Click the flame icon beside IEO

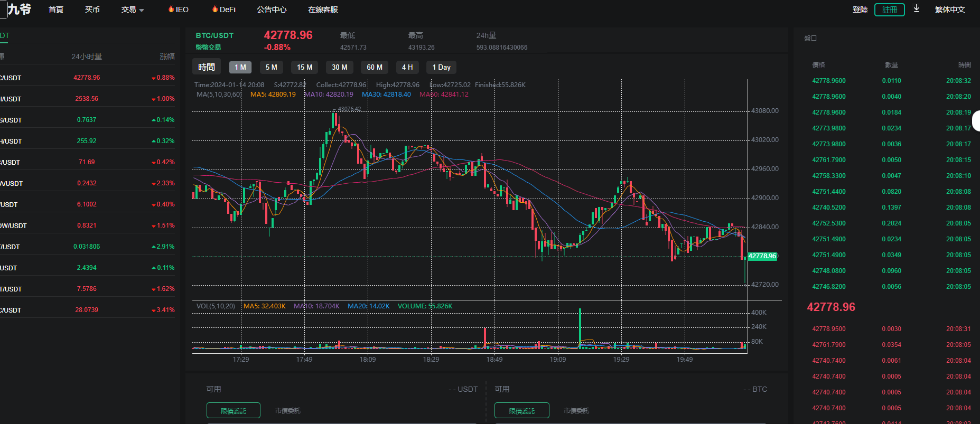pyautogui.click(x=171, y=9)
